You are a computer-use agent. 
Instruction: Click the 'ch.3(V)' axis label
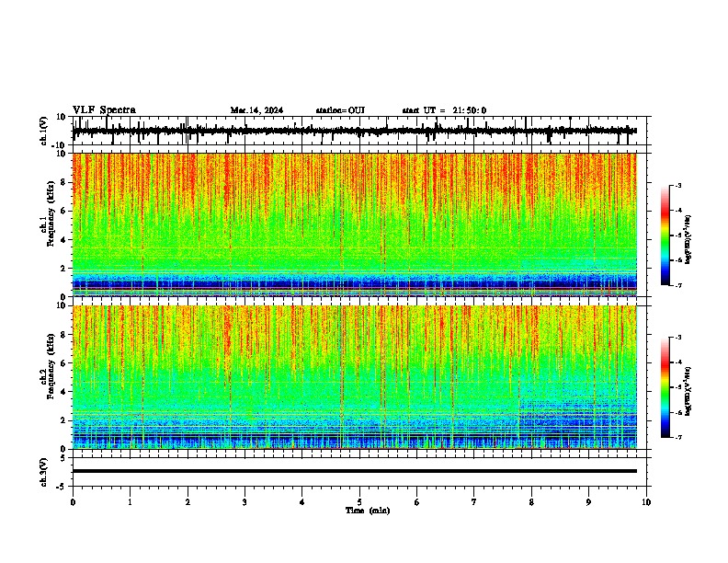point(43,473)
